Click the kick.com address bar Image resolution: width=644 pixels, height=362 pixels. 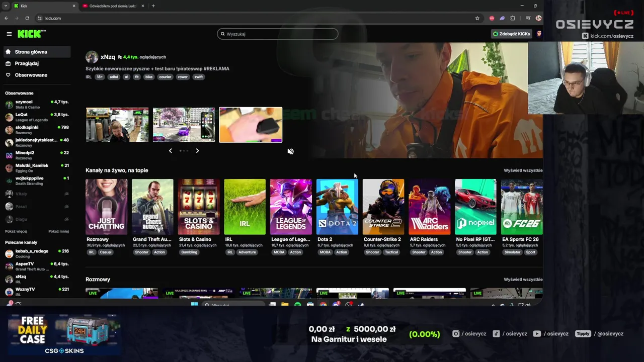point(257,18)
